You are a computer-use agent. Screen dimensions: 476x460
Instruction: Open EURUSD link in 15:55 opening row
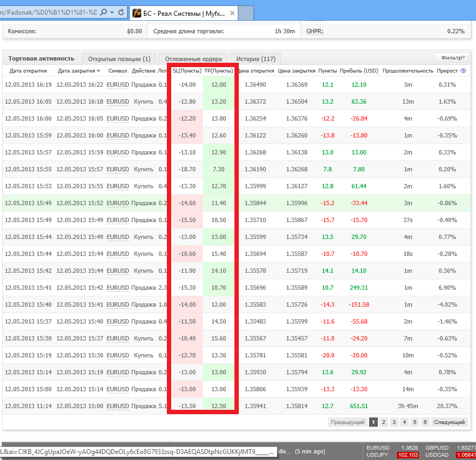tap(118, 169)
